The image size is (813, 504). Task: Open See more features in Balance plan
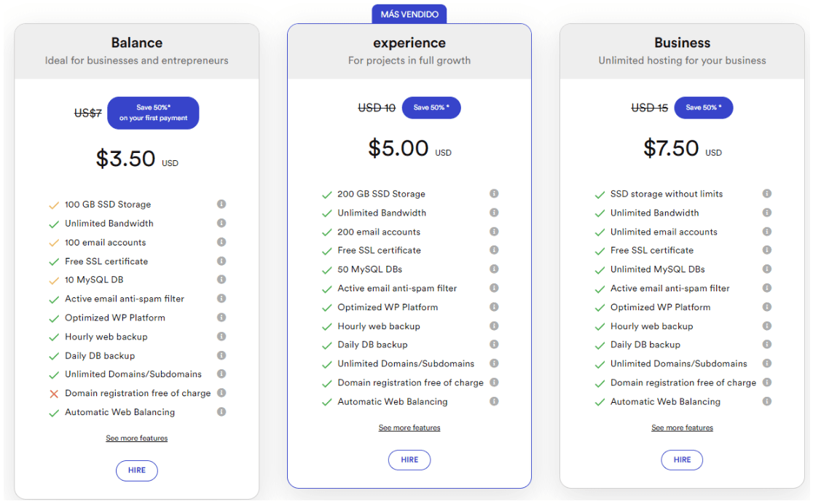[137, 438]
